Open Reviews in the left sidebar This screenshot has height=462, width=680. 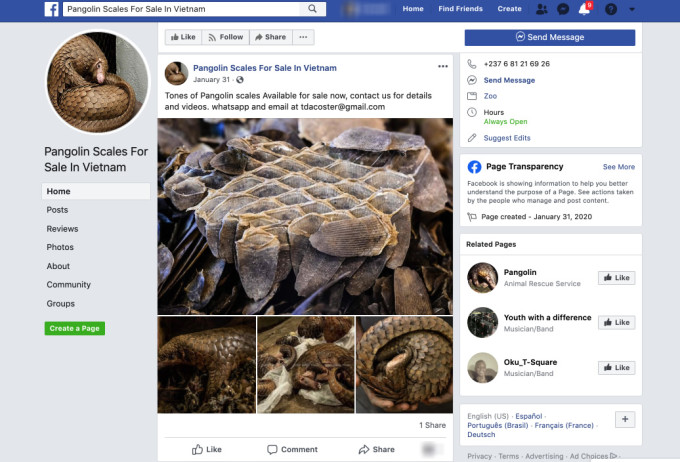click(62, 229)
